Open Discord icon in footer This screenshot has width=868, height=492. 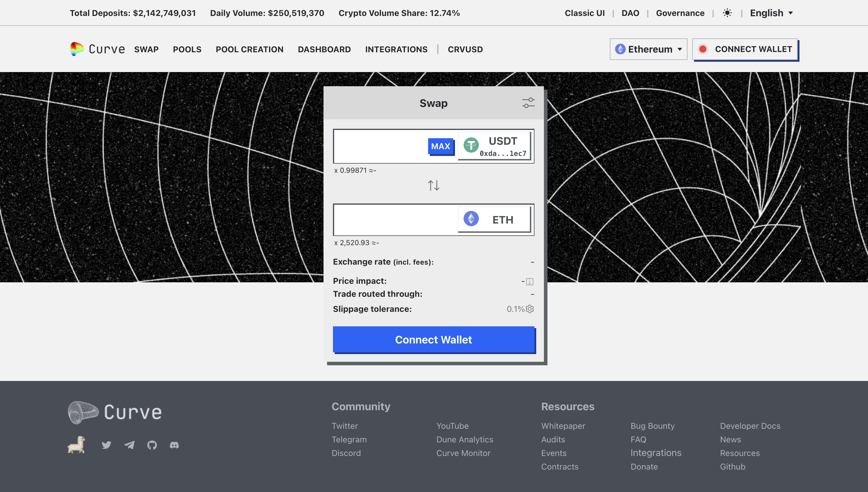pos(174,445)
